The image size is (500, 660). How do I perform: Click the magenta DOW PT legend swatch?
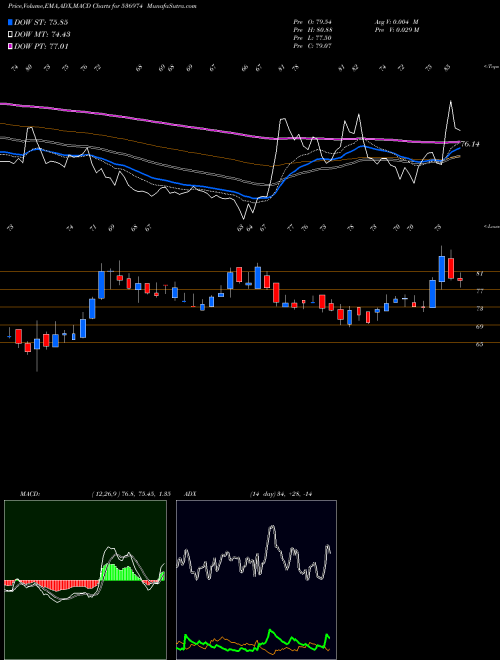(11, 46)
